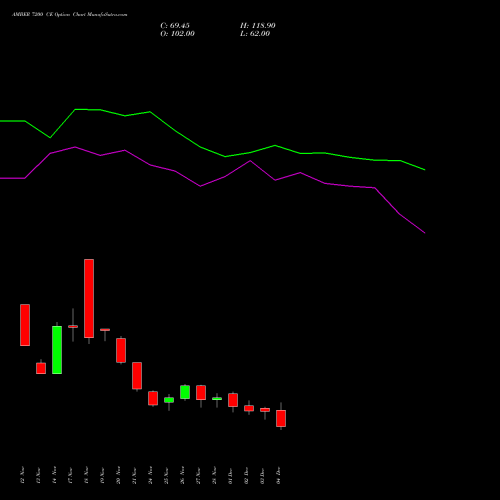Click the 28 Nov date label
The height and width of the screenshot is (500, 500).
(x=214, y=475)
